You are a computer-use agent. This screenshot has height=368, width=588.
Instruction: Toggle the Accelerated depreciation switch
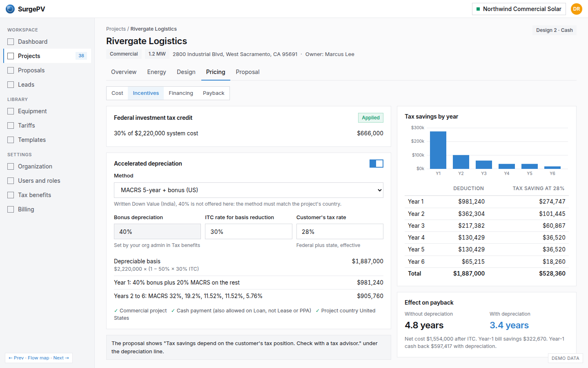click(x=376, y=164)
